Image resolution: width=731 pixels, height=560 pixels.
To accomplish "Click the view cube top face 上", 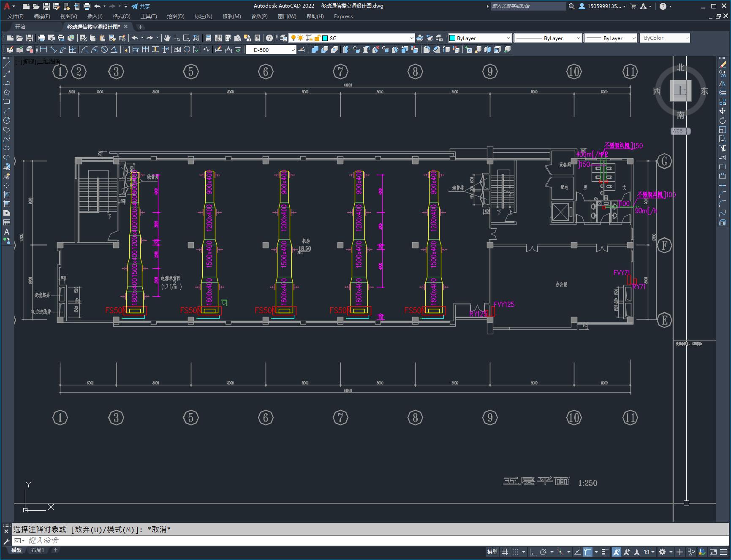I will tap(680, 90).
